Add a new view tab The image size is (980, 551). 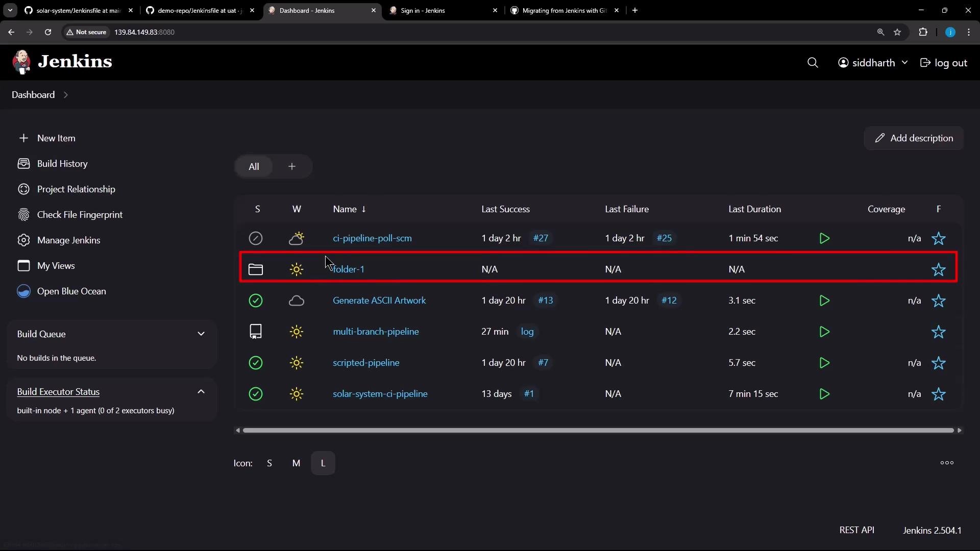(292, 167)
